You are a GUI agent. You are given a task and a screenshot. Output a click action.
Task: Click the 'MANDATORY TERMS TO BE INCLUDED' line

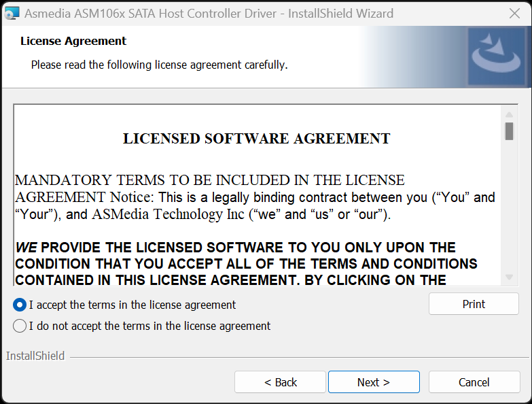point(210,180)
